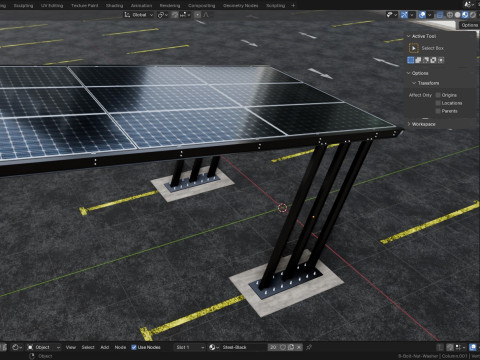Toggle node editor snapping icon

[x=450, y=347]
